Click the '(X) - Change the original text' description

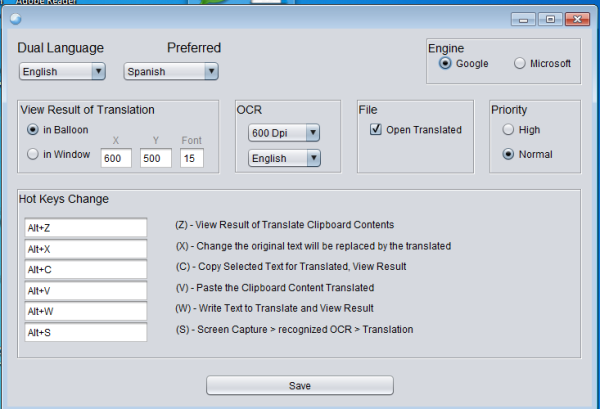313,246
